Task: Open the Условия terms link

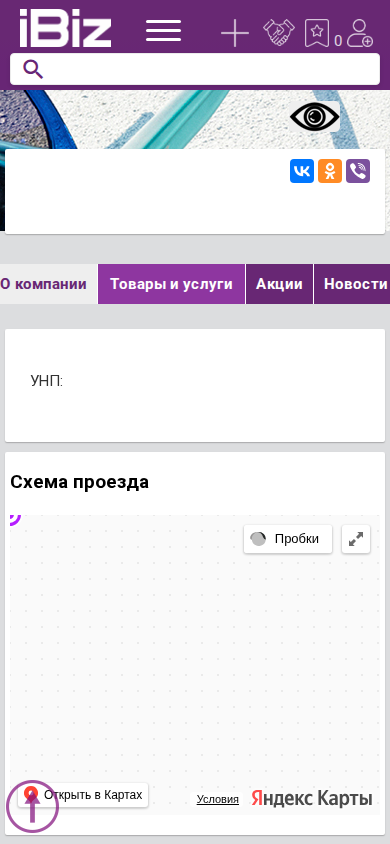Action: click(217, 799)
